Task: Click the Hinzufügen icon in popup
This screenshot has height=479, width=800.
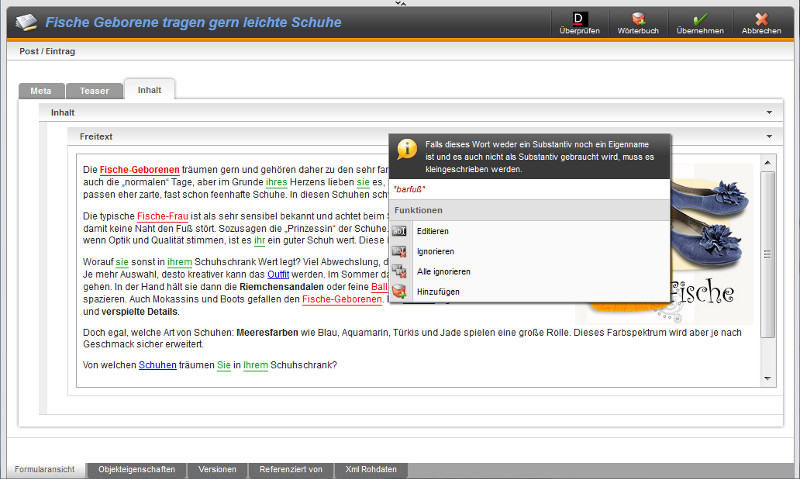Action: pyautogui.click(x=400, y=291)
